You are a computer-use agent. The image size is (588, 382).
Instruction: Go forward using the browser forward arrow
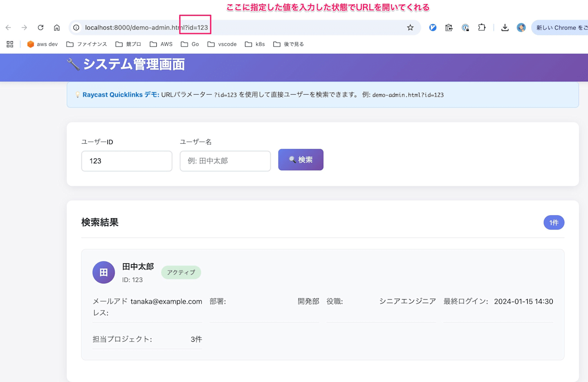[x=24, y=27]
